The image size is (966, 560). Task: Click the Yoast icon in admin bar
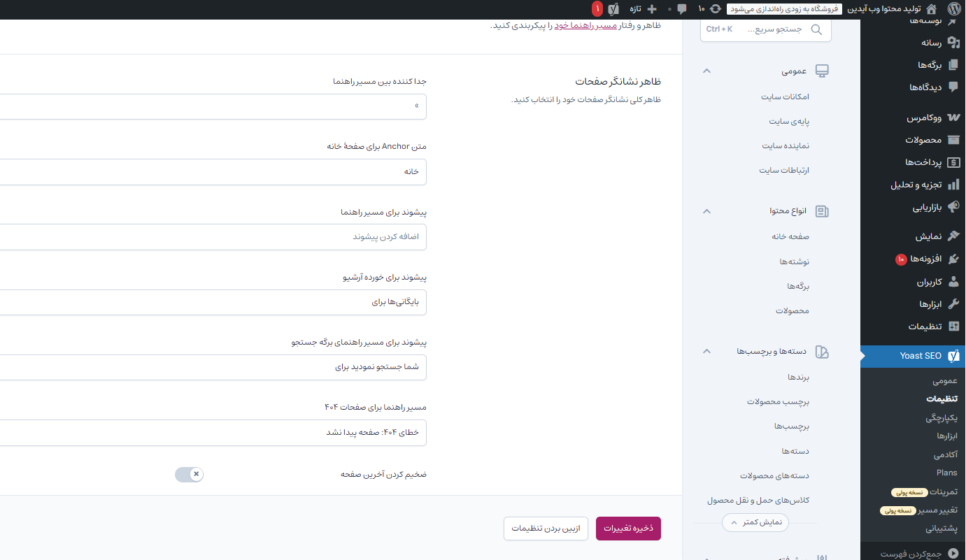[x=613, y=9]
